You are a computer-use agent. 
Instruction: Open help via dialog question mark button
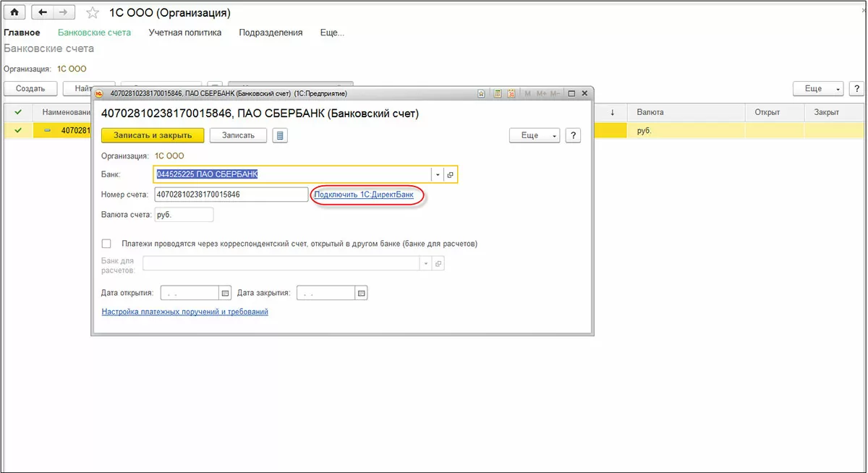[x=573, y=135]
